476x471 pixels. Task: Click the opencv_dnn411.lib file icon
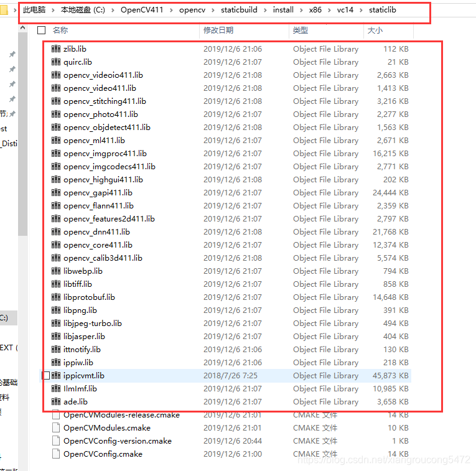[x=56, y=231]
